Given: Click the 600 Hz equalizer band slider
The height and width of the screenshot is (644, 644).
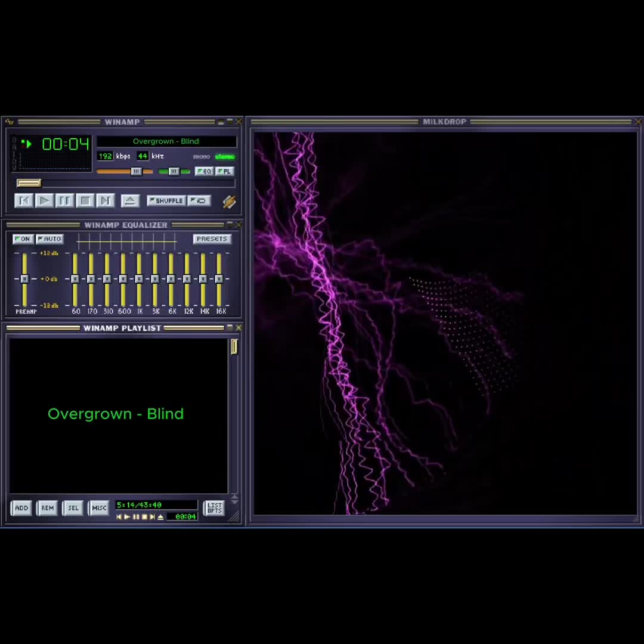Looking at the screenshot, I should click(123, 279).
